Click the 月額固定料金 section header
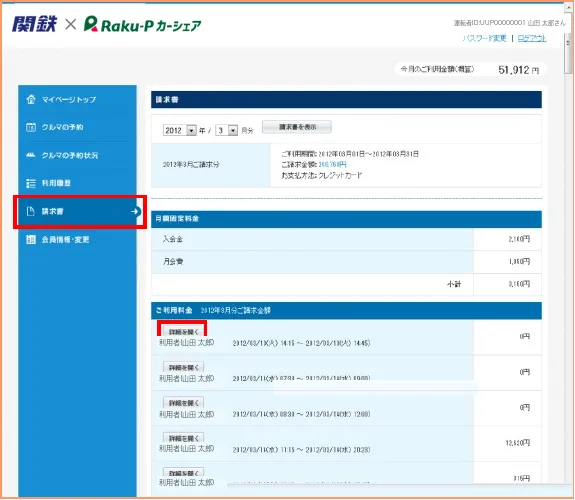 click(x=346, y=219)
